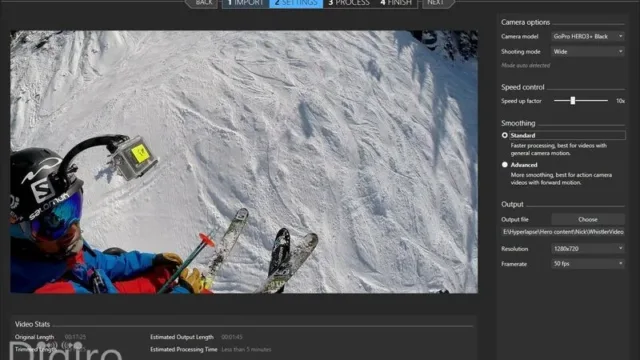Click the Resolution dropdown arrow icon
The width and height of the screenshot is (640, 360).
620,248
